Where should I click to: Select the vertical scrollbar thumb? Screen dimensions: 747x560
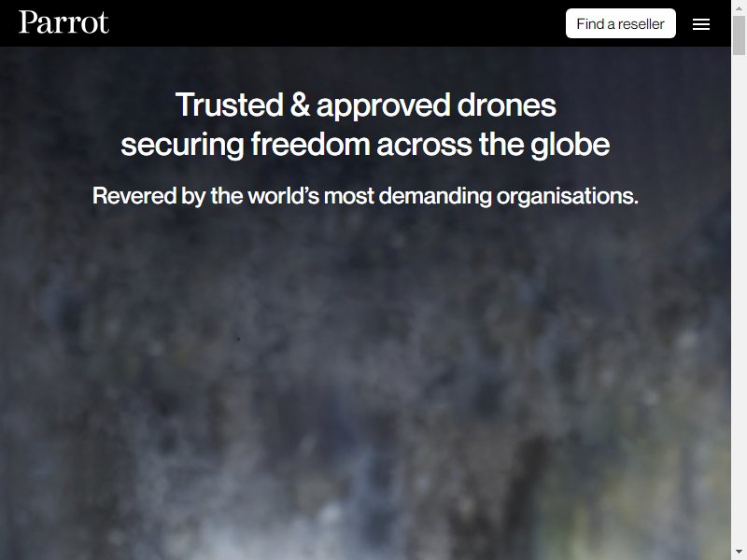pos(739,35)
